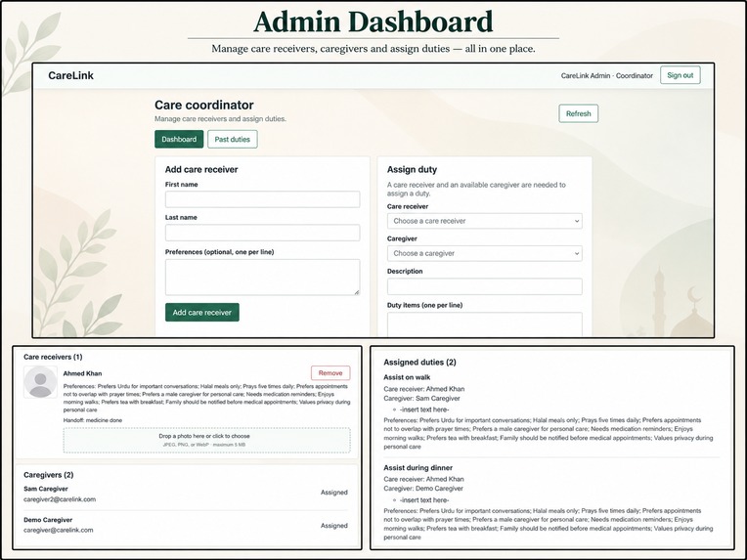Viewport: 747px width, 560px height.
Task: Click the Assign duty card heading
Action: click(412, 169)
